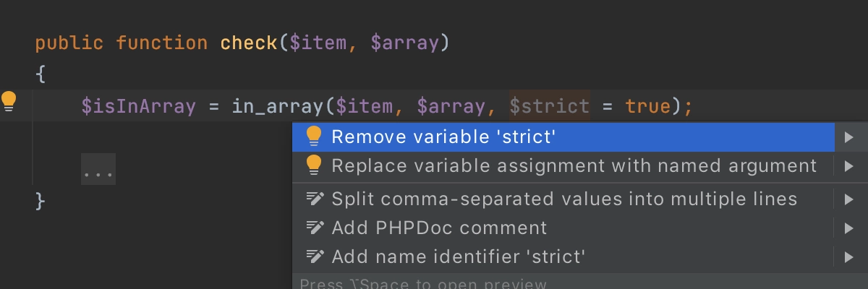Expand submenu arrow for Replace variable assignment
Viewport: 868px width, 289px height.
849,166
